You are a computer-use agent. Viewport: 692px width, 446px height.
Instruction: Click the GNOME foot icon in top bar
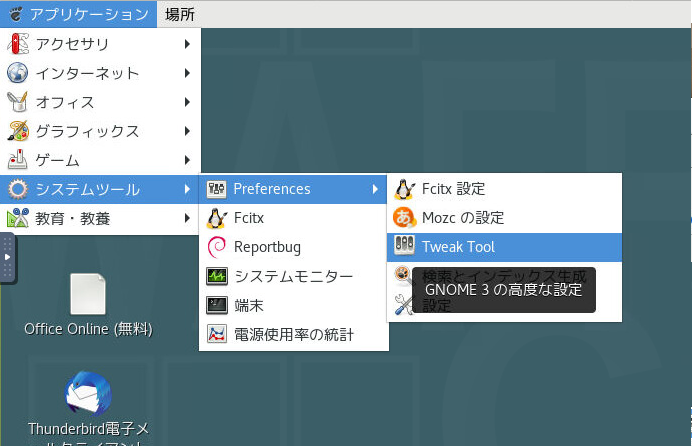pyautogui.click(x=16, y=14)
